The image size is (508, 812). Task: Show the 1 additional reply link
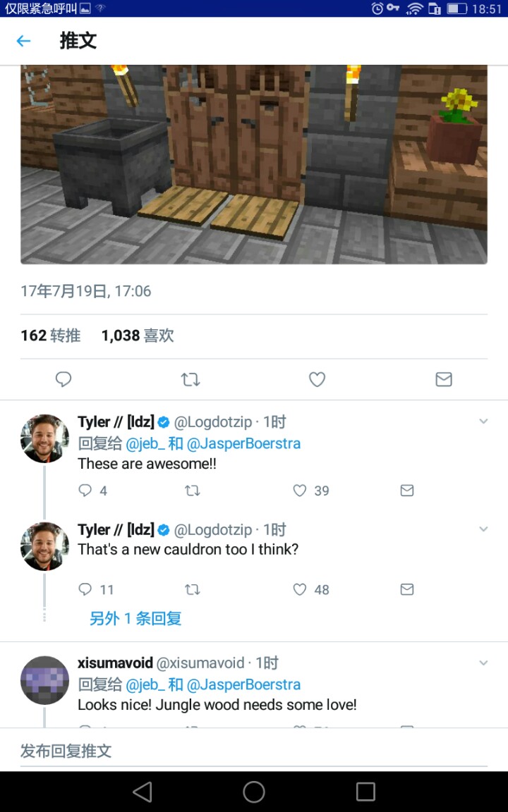(x=135, y=618)
